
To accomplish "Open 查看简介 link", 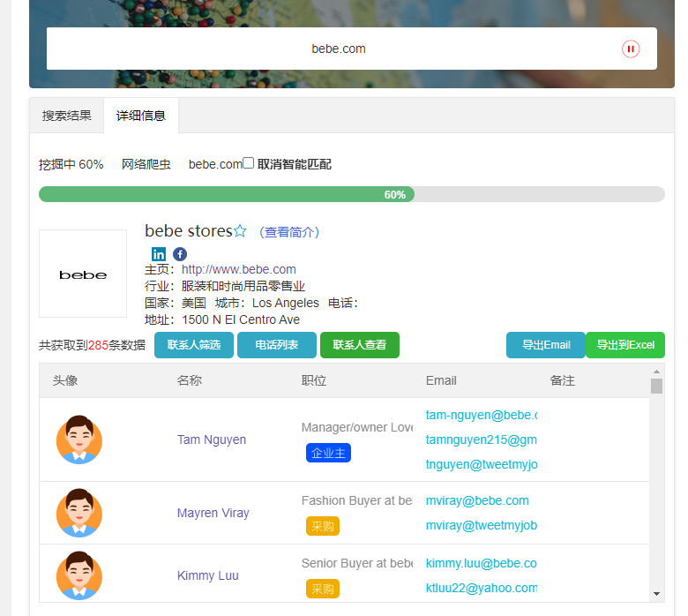I will [289, 232].
